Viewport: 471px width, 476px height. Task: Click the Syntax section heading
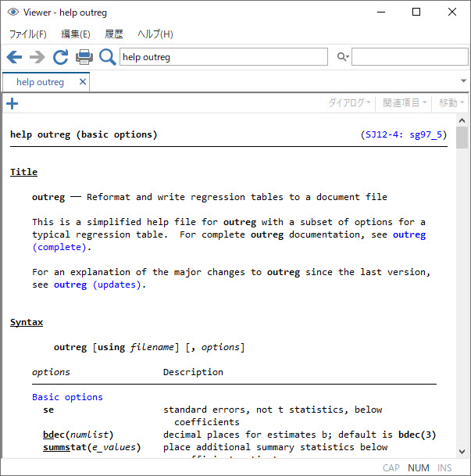pos(27,322)
